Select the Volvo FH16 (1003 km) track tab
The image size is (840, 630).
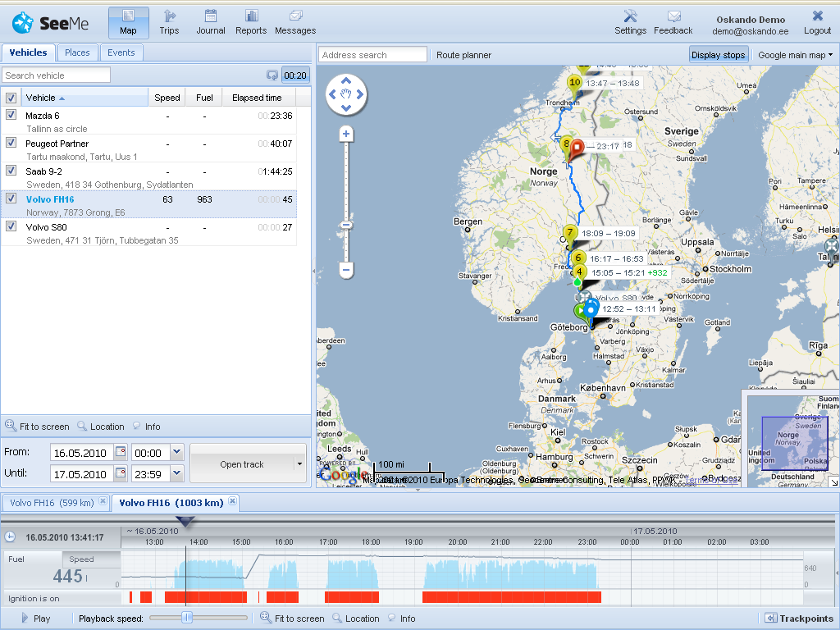[x=171, y=503]
